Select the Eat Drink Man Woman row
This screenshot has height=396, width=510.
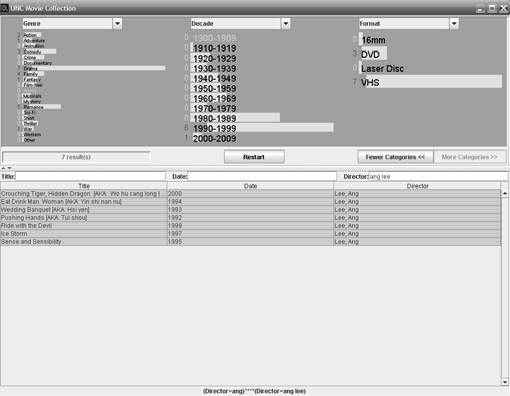point(250,202)
